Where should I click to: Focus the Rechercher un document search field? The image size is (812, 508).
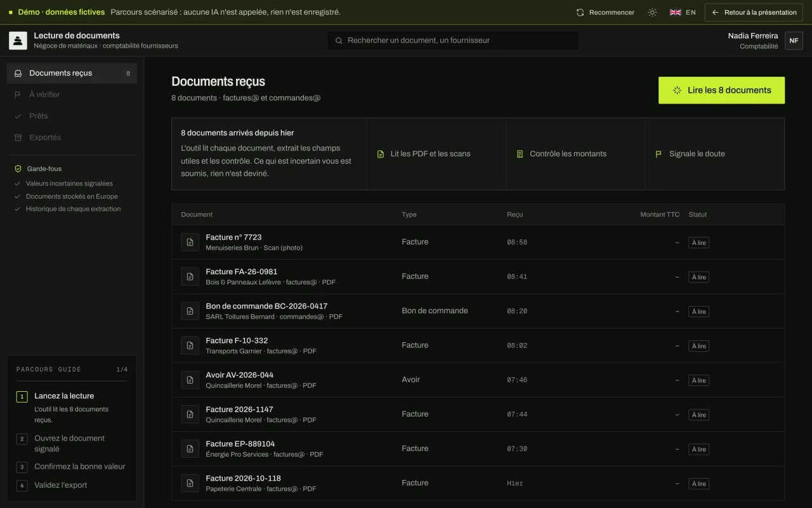pyautogui.click(x=454, y=40)
